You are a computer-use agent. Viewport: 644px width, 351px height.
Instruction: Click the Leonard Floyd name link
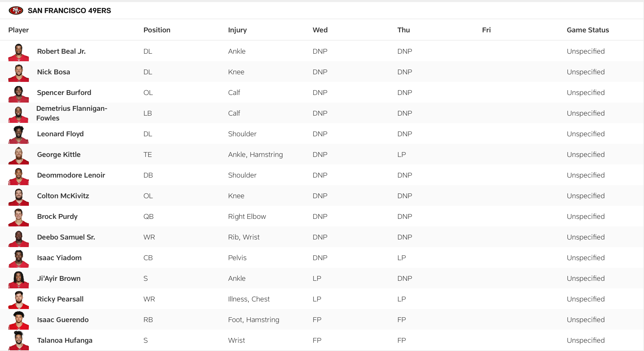click(60, 134)
